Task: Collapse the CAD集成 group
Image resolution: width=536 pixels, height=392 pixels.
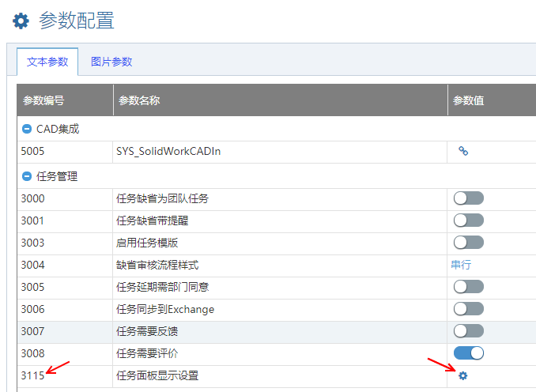Action: 27,129
